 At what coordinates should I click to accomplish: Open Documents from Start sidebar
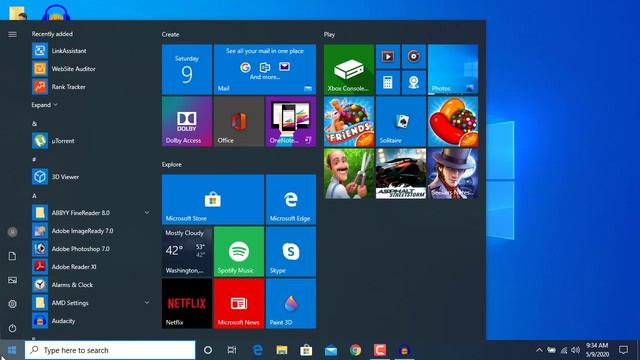point(12,256)
